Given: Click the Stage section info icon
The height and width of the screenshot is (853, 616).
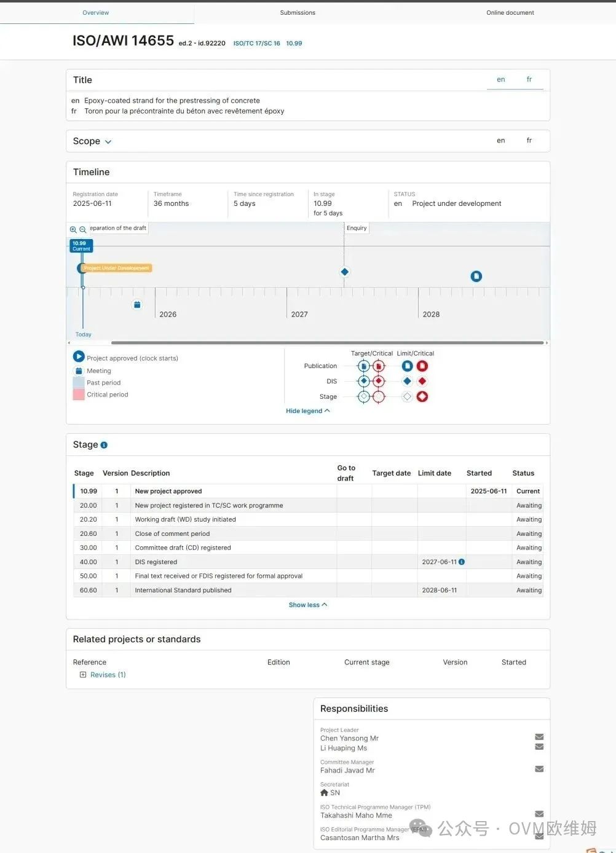Looking at the screenshot, I should click(104, 445).
